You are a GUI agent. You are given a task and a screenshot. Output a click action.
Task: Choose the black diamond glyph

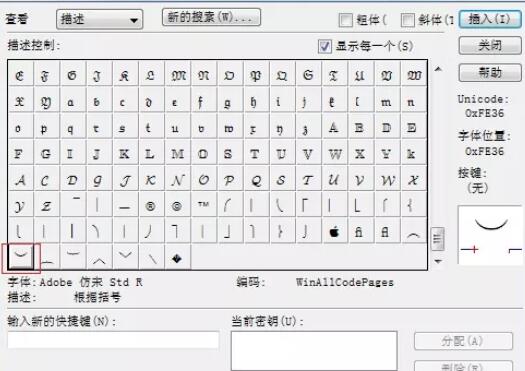pos(176,258)
